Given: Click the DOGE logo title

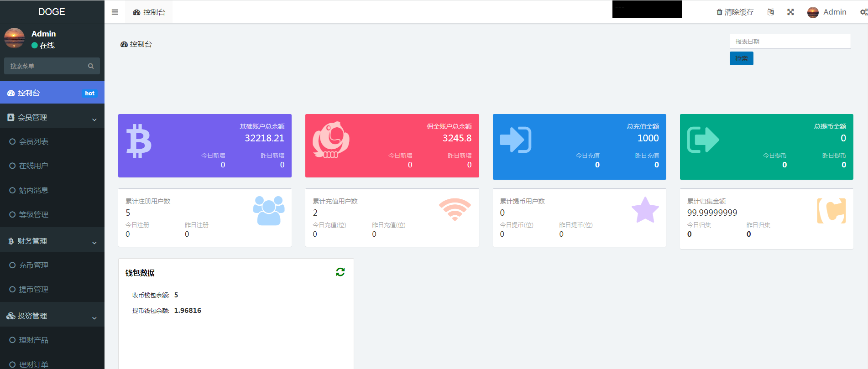Looking at the screenshot, I should click(x=52, y=12).
